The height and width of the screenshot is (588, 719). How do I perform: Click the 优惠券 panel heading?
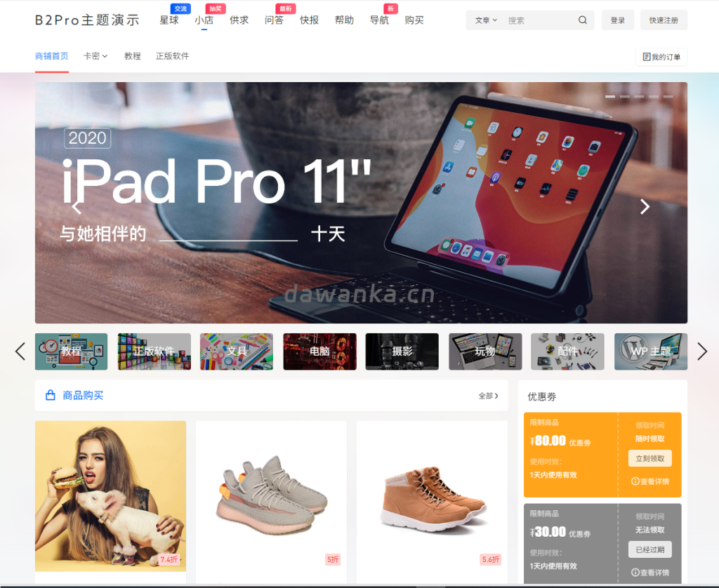pyautogui.click(x=541, y=396)
